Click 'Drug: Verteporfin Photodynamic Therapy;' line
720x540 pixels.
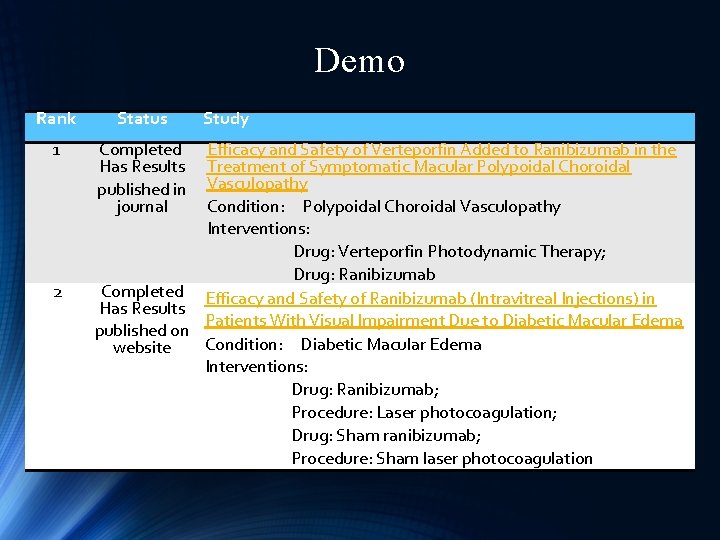tap(450, 252)
